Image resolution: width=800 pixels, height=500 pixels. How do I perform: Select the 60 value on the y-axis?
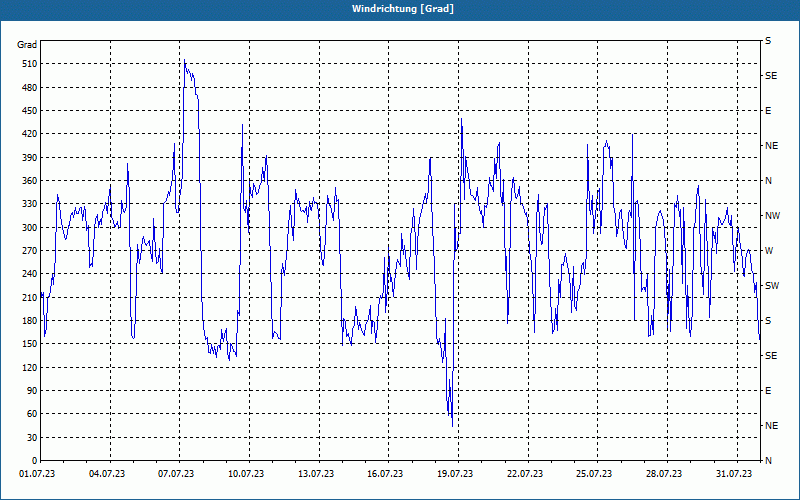pyautogui.click(x=32, y=414)
